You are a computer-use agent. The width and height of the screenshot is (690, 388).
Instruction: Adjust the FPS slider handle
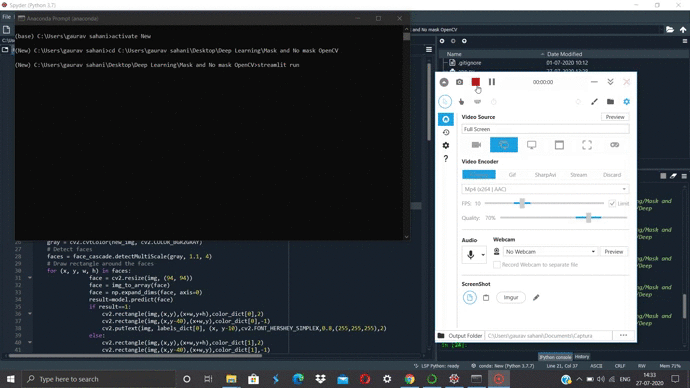(522, 203)
